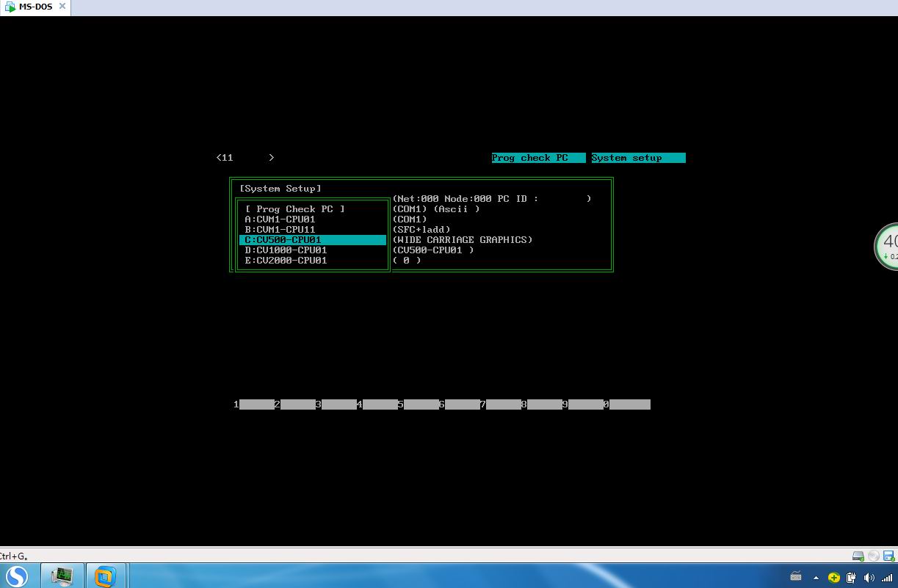The image size is (898, 588).
Task: Open the System setup menu
Action: coord(638,158)
